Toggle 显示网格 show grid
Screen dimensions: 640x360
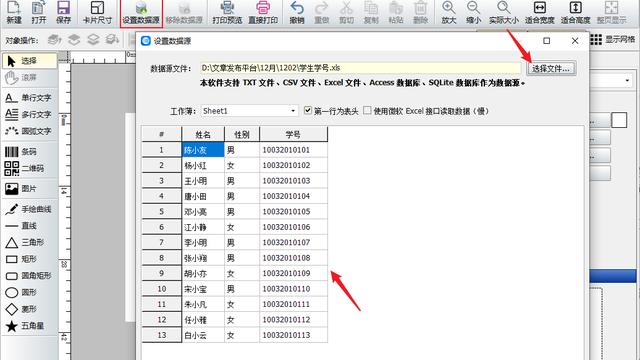613,39
